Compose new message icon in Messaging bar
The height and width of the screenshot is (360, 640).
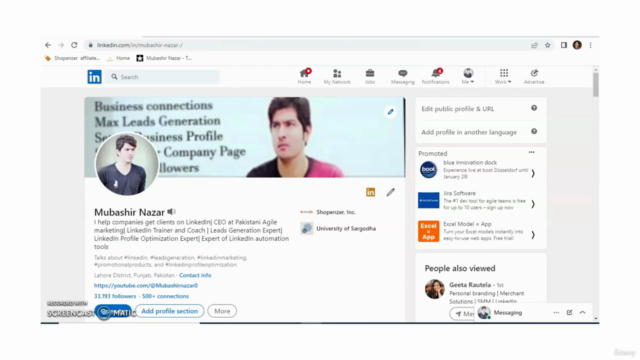569,313
